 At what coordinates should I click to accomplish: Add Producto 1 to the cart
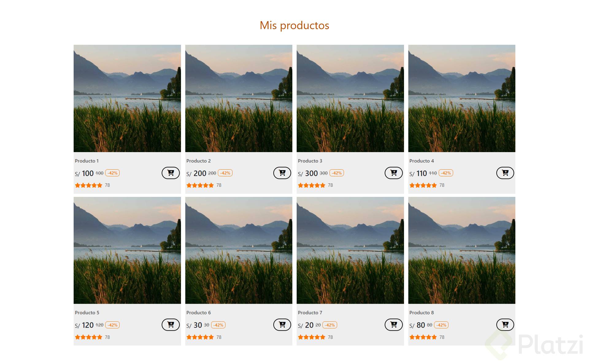tap(171, 173)
